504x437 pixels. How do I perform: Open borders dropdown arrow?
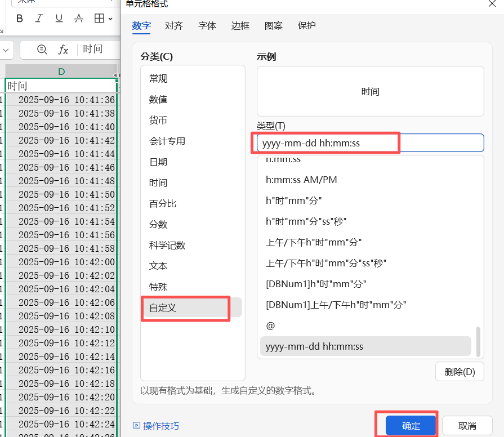coord(110,19)
